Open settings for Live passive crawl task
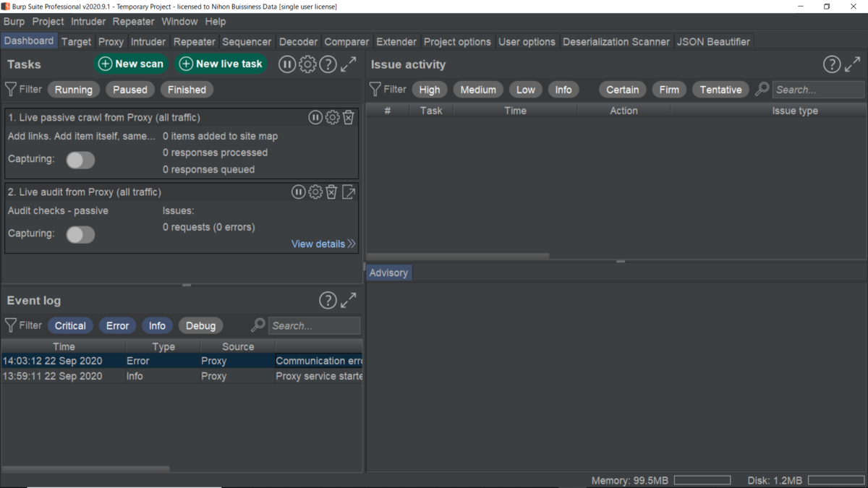The height and width of the screenshot is (488, 868). [x=332, y=117]
